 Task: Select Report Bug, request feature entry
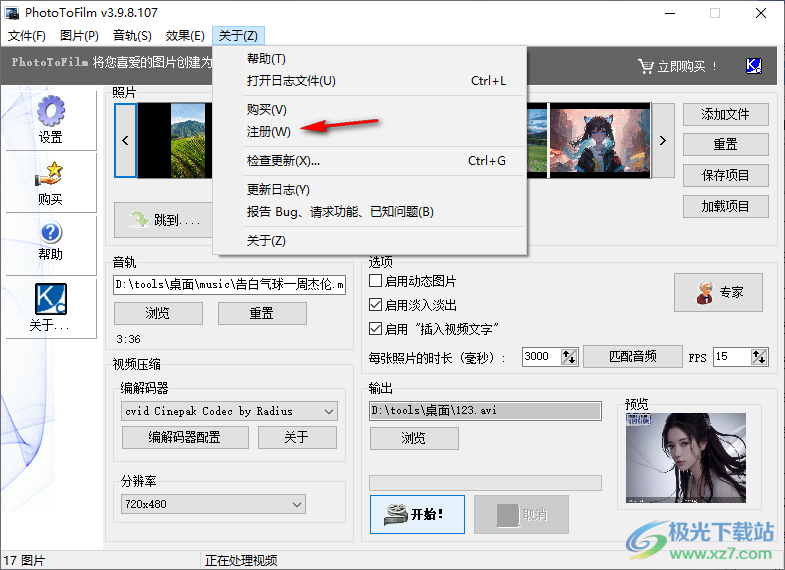tap(369, 212)
